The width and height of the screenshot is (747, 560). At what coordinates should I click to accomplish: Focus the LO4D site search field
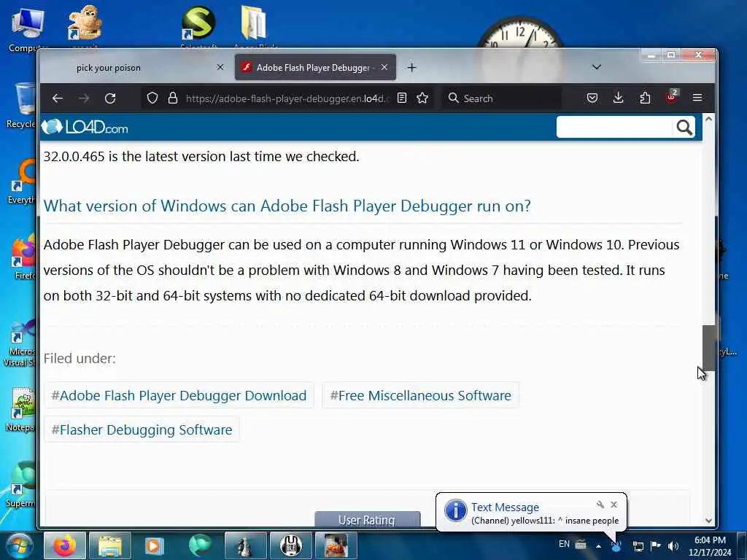(x=614, y=127)
